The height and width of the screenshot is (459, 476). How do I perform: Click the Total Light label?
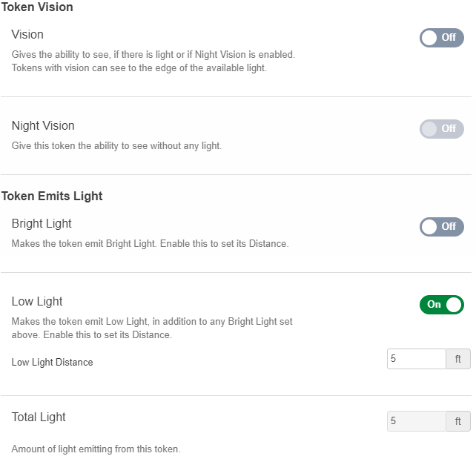point(39,417)
